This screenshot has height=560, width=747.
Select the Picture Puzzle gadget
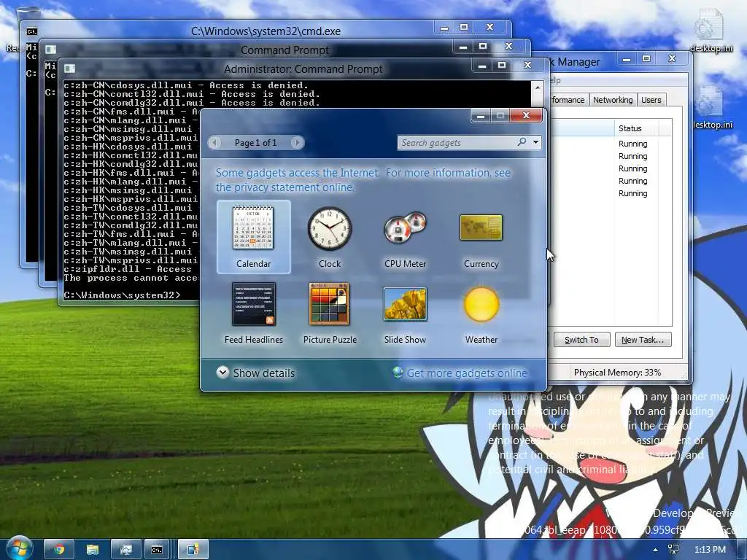[330, 312]
